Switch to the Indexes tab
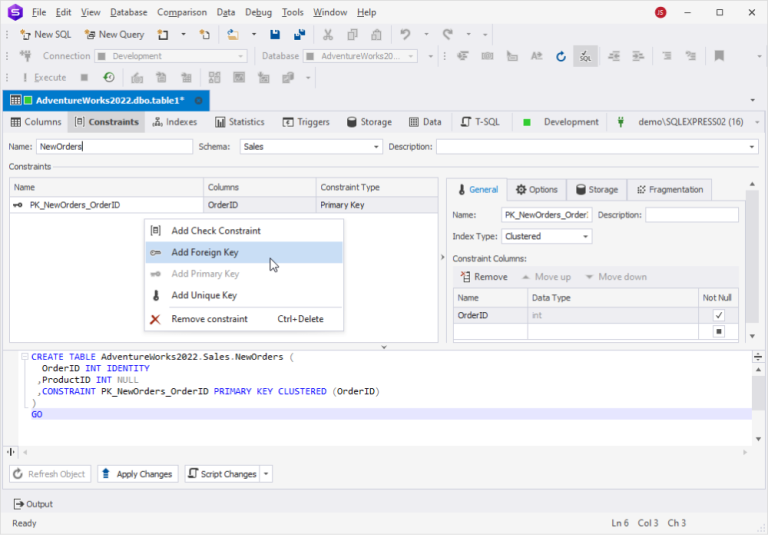Screen dimensions: 768x535 (174, 122)
